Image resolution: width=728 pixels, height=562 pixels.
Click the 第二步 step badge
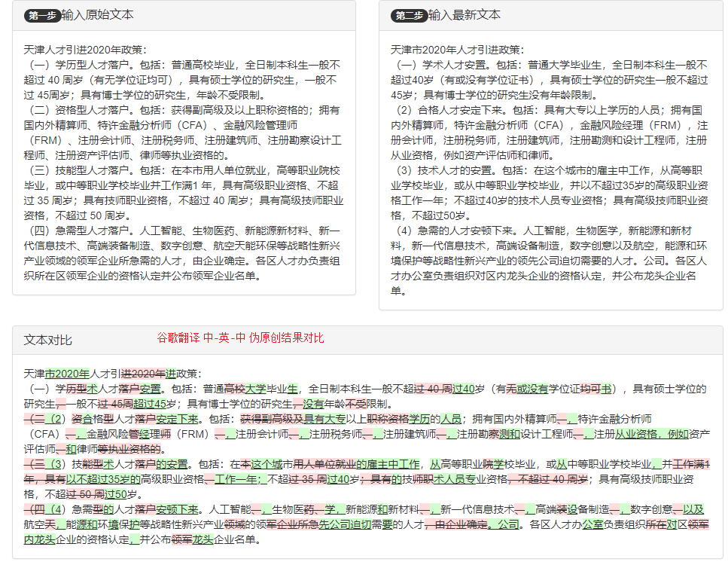tap(409, 15)
